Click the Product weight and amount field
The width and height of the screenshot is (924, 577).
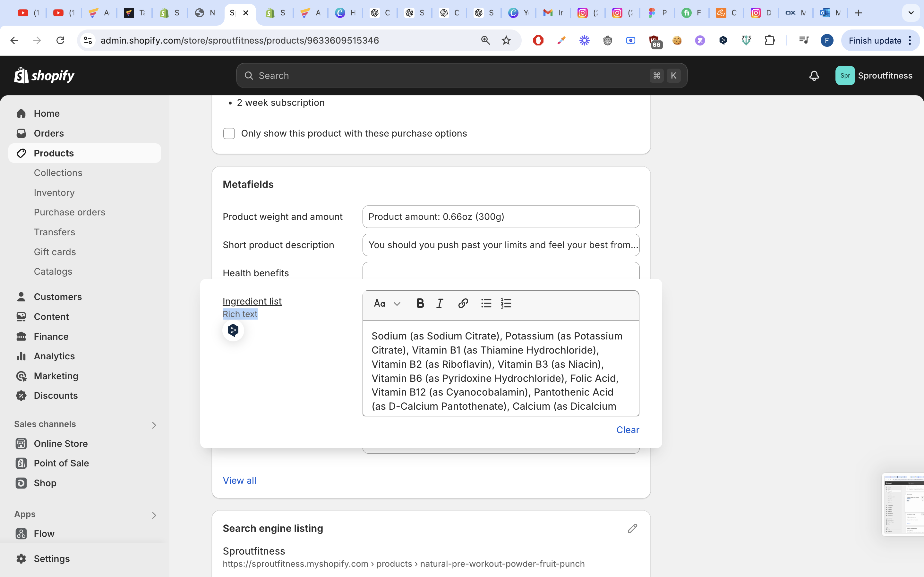501,217
